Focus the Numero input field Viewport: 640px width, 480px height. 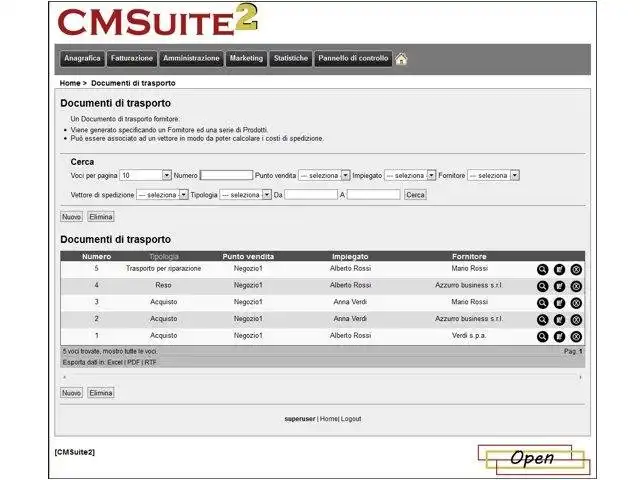pos(227,175)
